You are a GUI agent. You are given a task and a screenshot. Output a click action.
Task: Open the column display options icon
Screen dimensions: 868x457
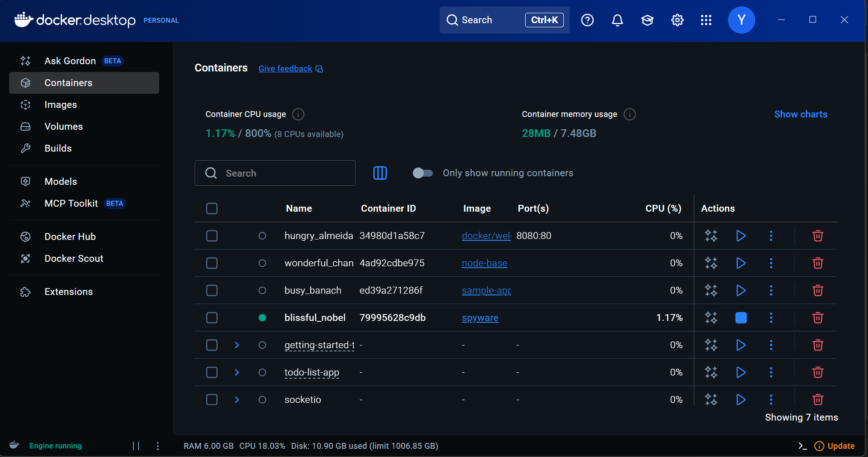point(380,173)
